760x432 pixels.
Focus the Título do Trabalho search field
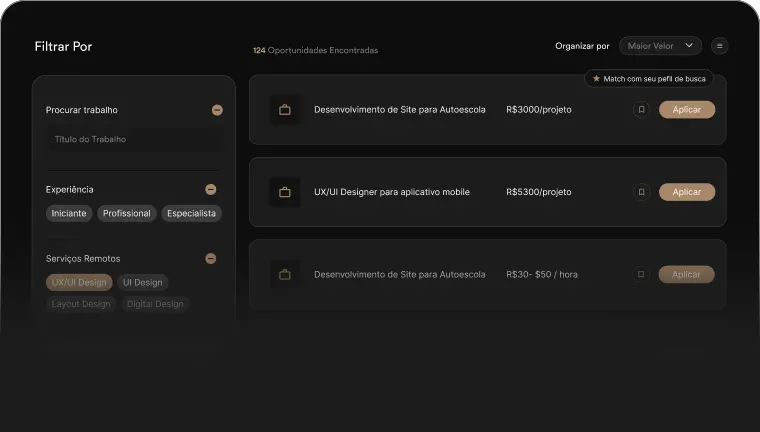133,140
